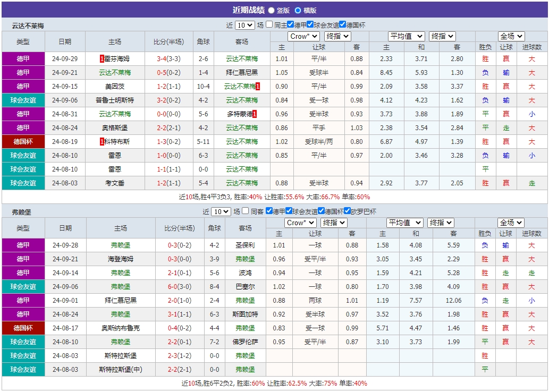Click the 佛罗伦萨 away team link

pyautogui.click(x=245, y=342)
